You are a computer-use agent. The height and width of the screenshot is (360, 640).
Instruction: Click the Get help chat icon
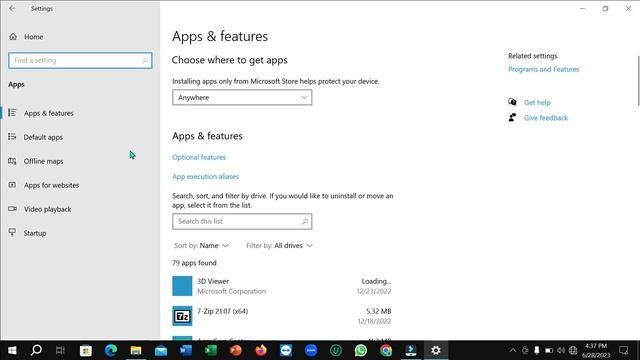tap(512, 102)
